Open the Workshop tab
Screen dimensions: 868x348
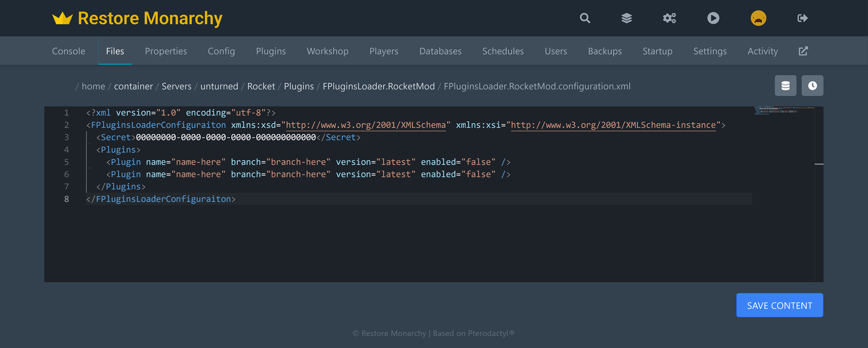coord(327,51)
